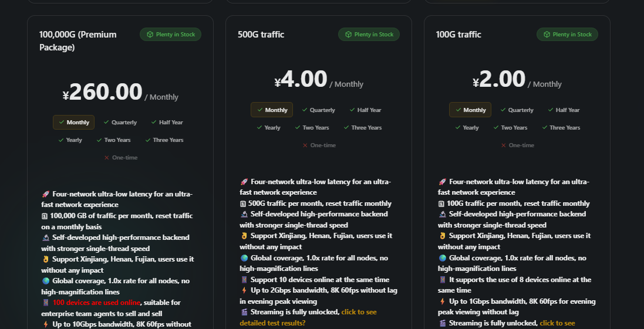Choose Monthly billing on the 100G traffic plan

(470, 110)
